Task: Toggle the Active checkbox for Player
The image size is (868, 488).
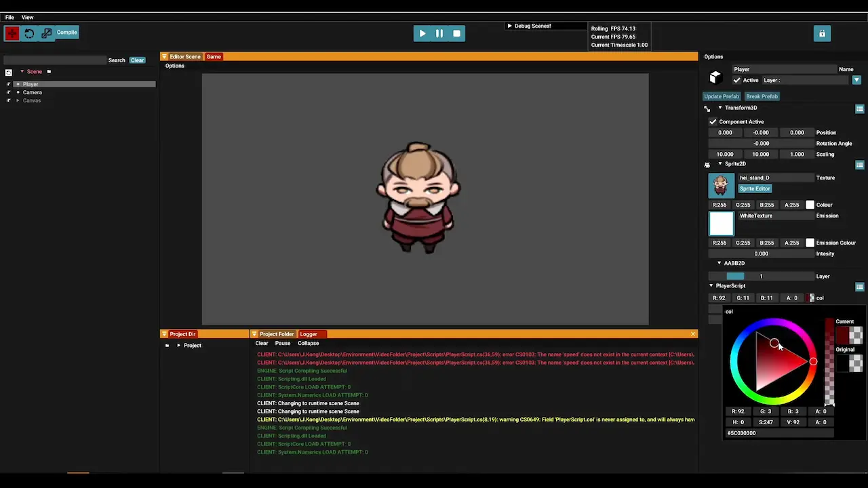Action: coord(736,80)
